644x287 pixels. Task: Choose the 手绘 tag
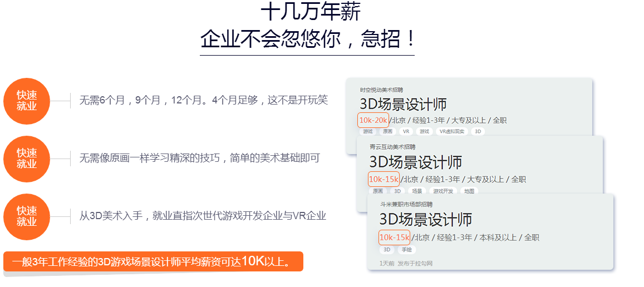tap(407, 250)
